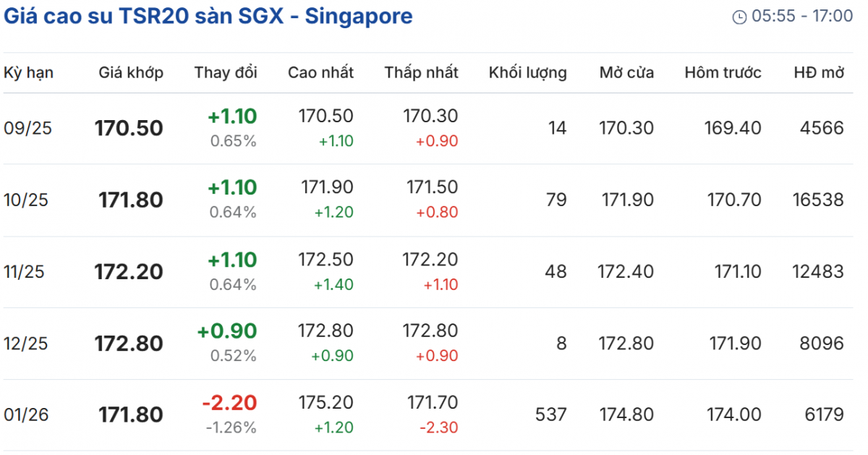Select the 09/25 contract row
868x455 pixels.
[27, 128]
